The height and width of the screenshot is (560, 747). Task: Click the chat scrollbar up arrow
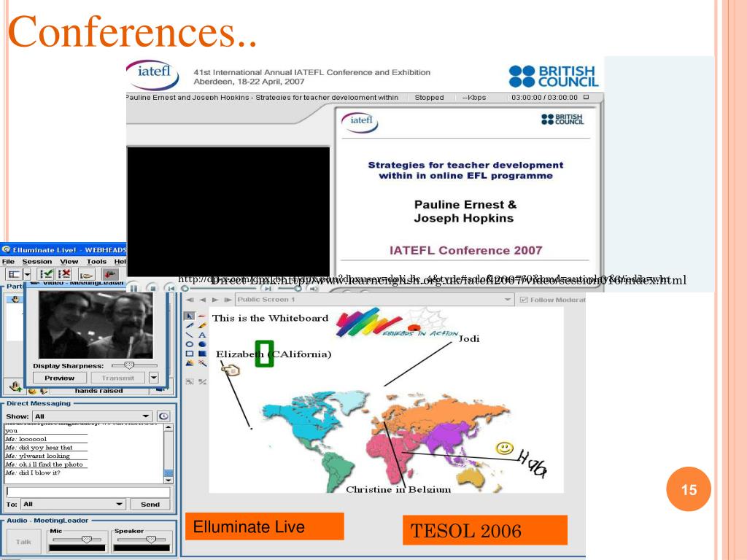coord(169,427)
